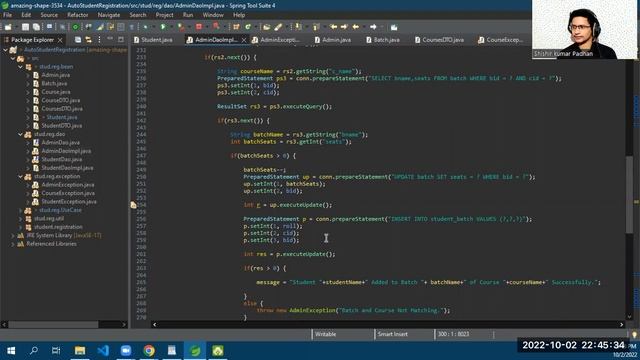Switch to Zoom app on the taskbar
The width and height of the screenshot is (640, 360).
126,351
